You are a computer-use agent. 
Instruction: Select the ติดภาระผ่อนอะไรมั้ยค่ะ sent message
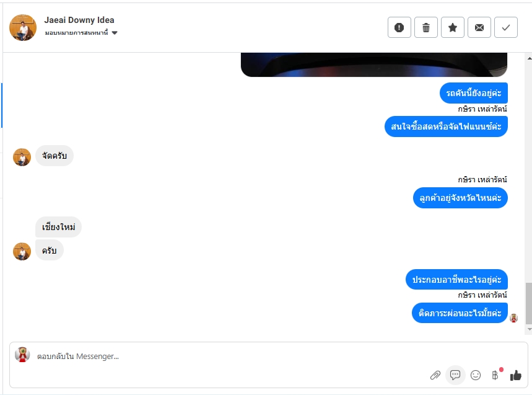(460, 313)
